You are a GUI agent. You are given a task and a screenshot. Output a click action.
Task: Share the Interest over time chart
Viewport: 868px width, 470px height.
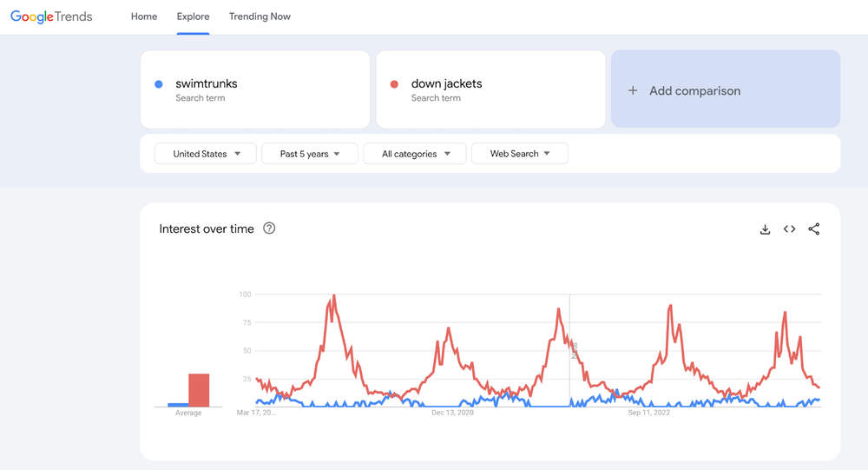click(x=813, y=229)
